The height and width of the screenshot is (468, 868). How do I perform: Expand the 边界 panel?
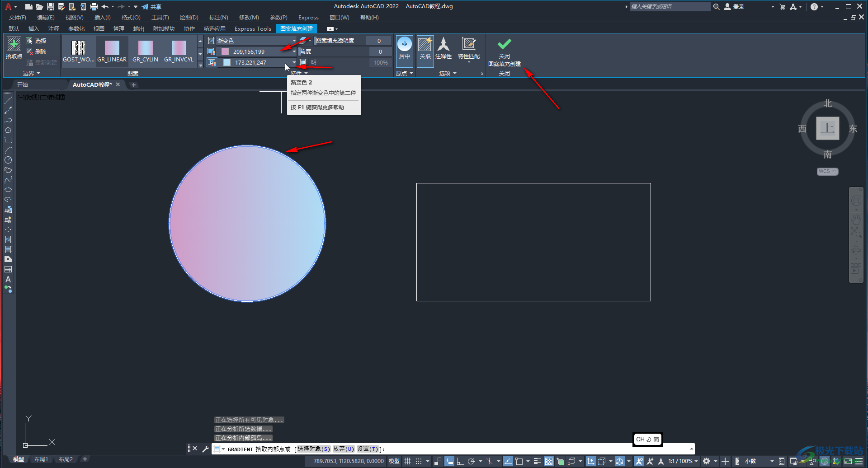click(32, 73)
